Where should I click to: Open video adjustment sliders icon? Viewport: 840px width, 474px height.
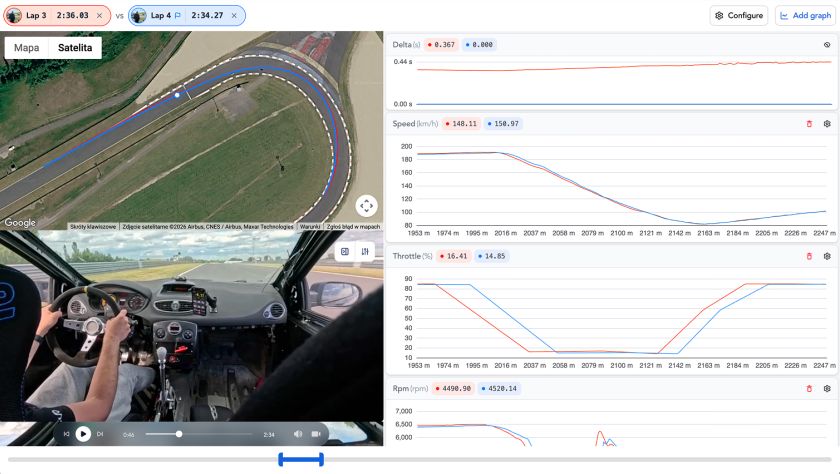tap(365, 251)
